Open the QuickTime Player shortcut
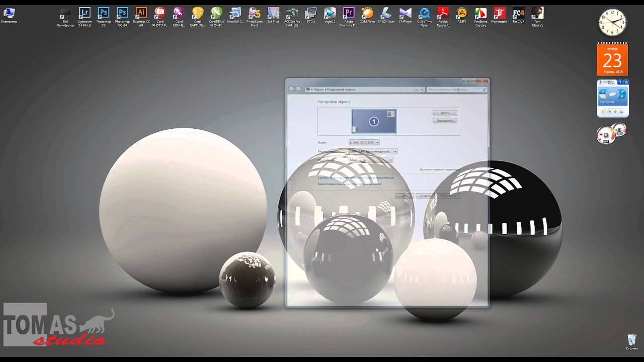This screenshot has height=362, width=644. pyautogui.click(x=425, y=17)
